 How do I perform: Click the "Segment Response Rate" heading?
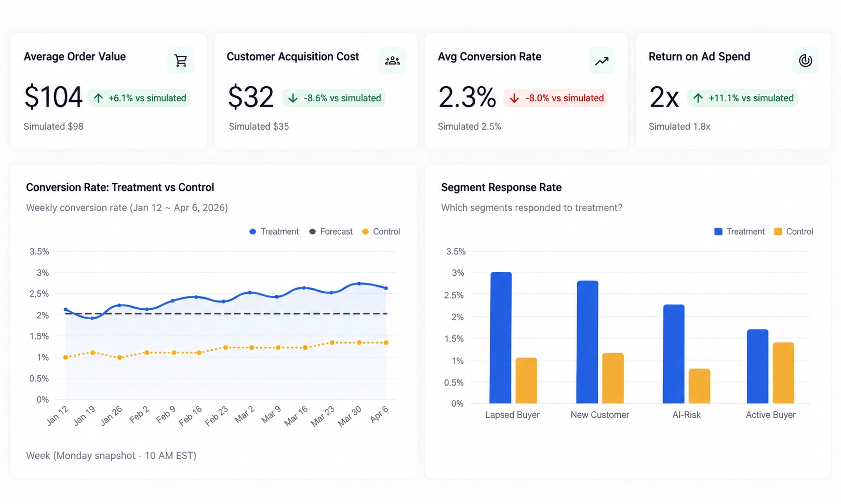coord(501,187)
